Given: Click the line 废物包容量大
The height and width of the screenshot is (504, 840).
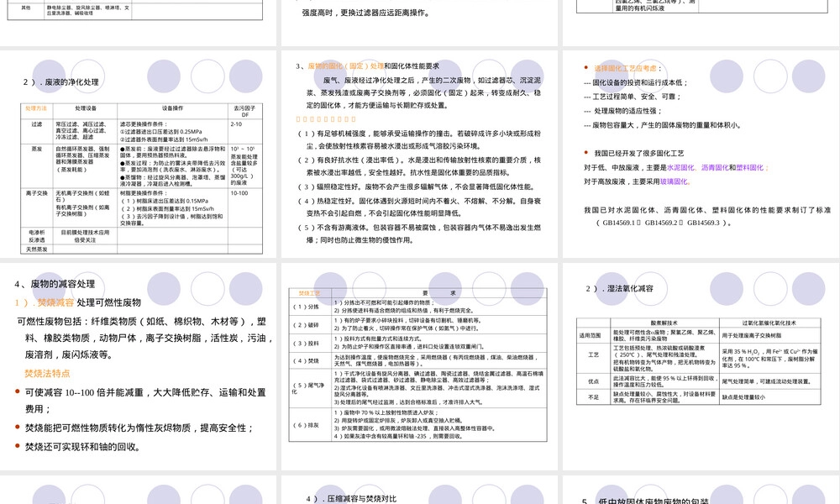Looking at the screenshot, I should click(x=663, y=125).
